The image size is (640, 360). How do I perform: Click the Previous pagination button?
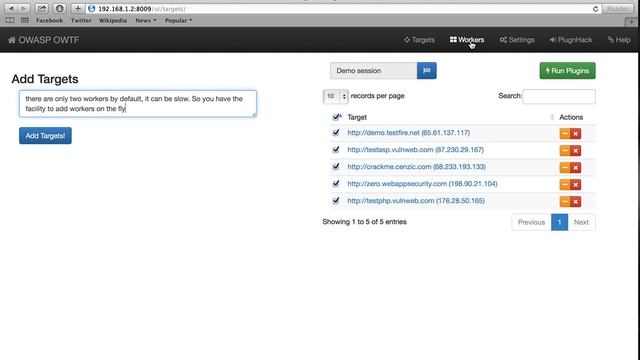point(531,222)
